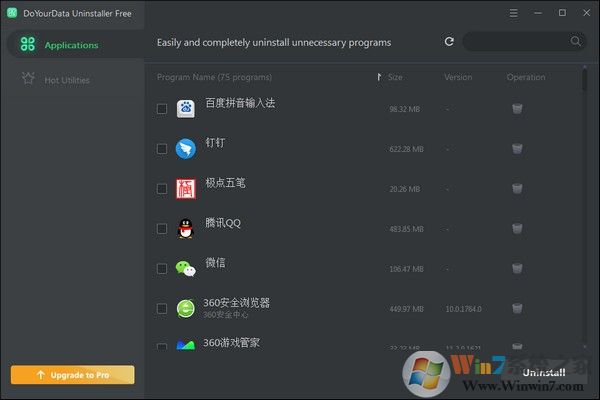The height and width of the screenshot is (400, 600).
Task: Click the 20.26 MB size value
Action: (404, 189)
